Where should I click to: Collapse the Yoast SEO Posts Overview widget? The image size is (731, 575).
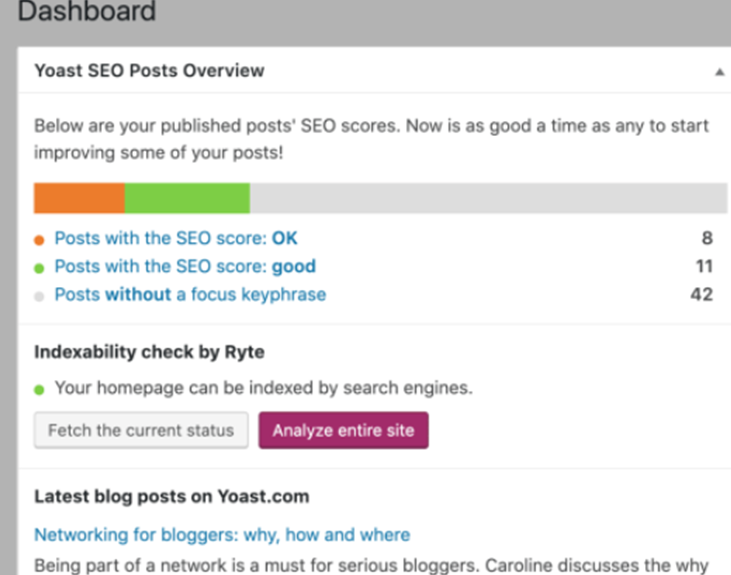[x=719, y=72]
